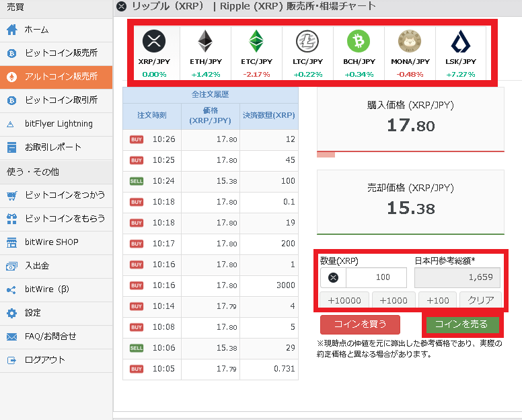
Task: Click the ETC/JPY -2.17% change value
Action: click(256, 75)
